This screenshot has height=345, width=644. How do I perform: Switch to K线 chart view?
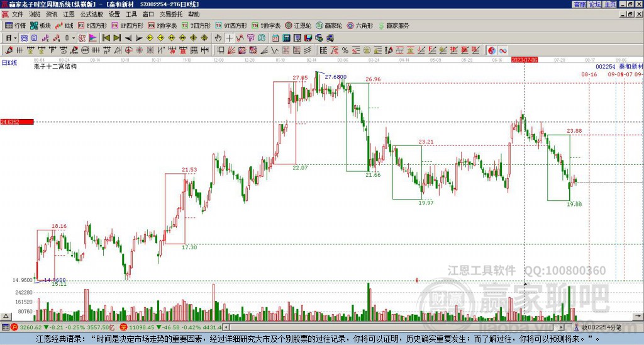click(65, 25)
